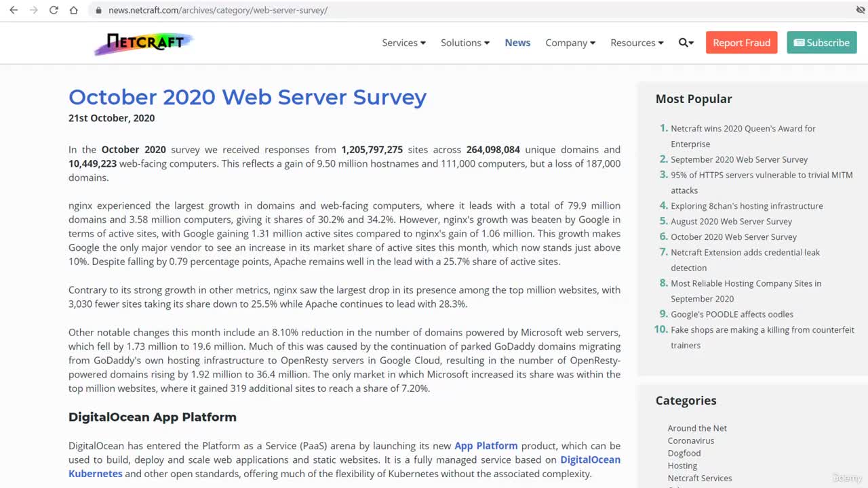Screen dimensions: 868x488
Task: Follow the App Platform link
Action: point(486,446)
